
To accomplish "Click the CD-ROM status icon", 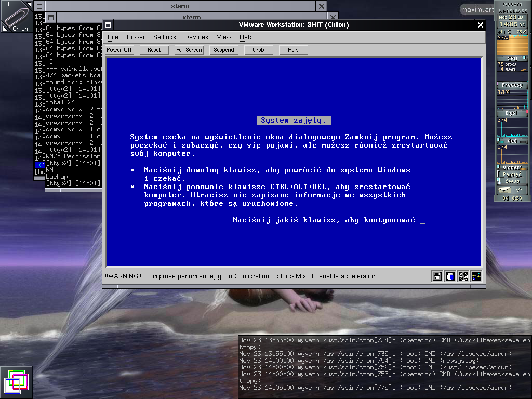I will [463, 276].
